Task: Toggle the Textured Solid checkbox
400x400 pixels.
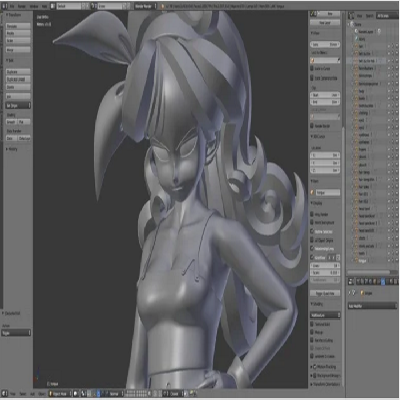Action: [312, 324]
